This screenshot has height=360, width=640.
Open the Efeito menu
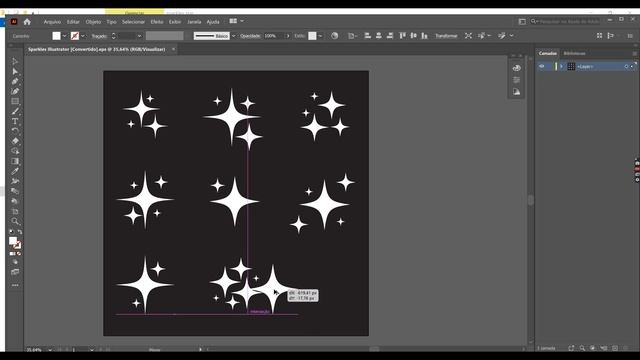[157, 22]
